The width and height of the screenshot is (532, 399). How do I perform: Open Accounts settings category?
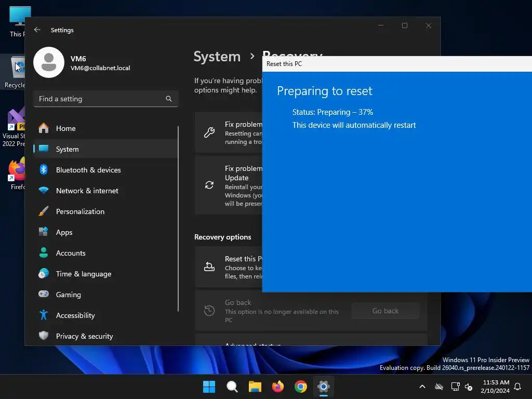(105, 253)
